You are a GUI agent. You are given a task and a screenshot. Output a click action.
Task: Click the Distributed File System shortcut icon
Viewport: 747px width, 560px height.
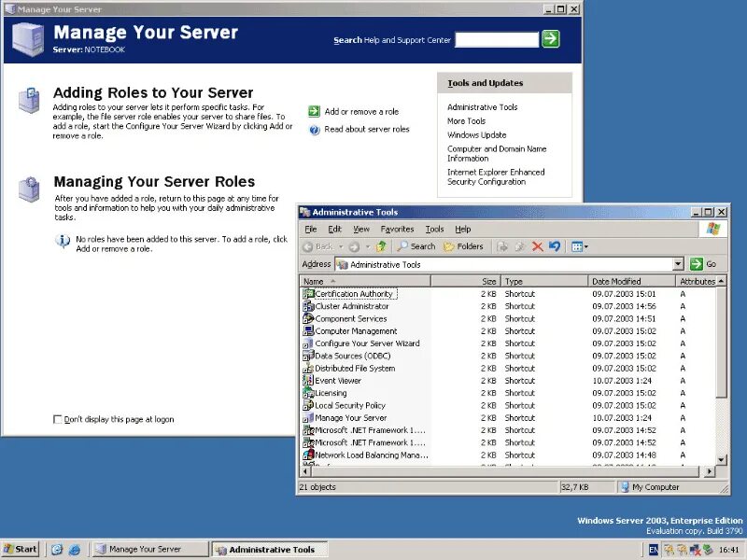(308, 368)
